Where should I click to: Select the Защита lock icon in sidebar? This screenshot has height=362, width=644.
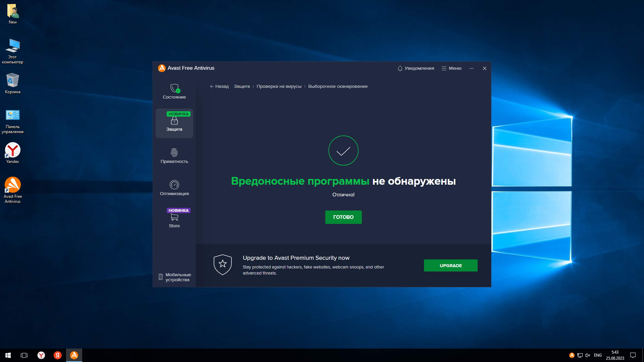pos(174,121)
